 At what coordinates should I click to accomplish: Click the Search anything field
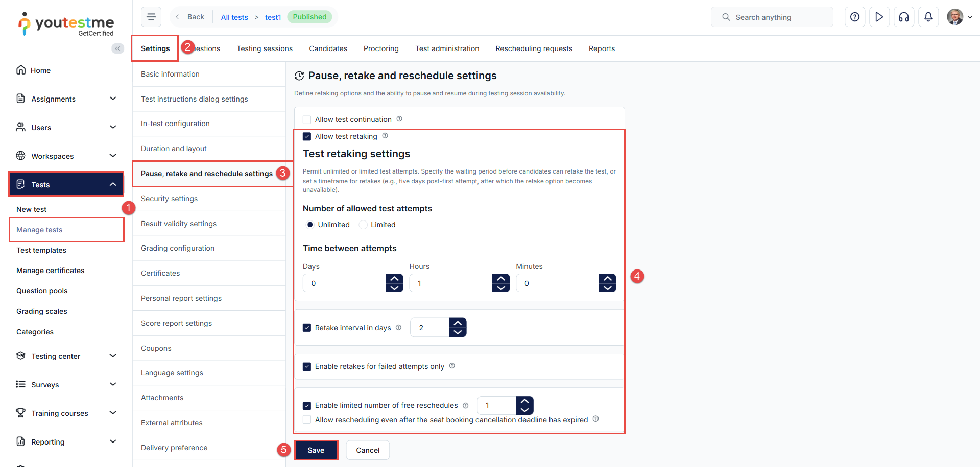point(771,17)
